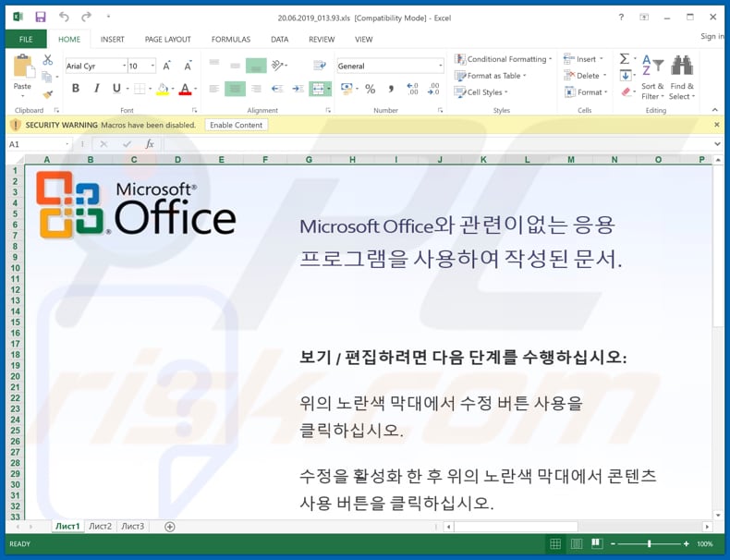Click Enable Content in security warning
The width and height of the screenshot is (730, 560).
(236, 125)
